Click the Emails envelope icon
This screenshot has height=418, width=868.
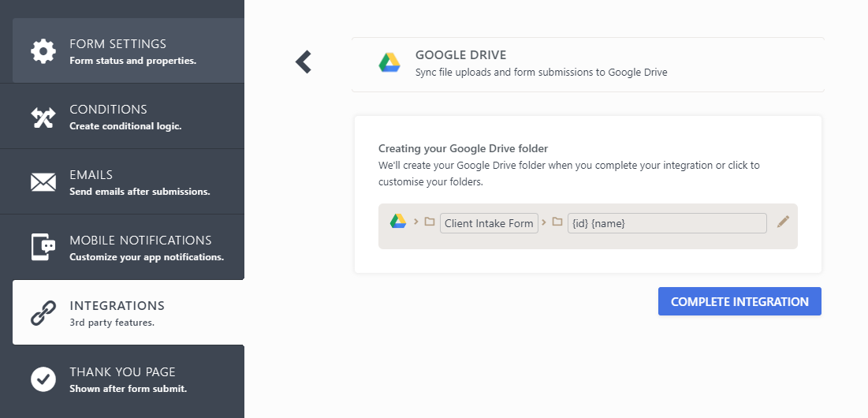coord(43,182)
